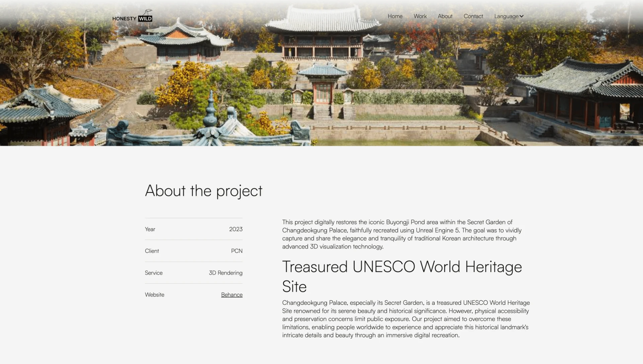Click 'Treasured UNESCO World Heritage Site' heading
Image resolution: width=643 pixels, height=364 pixels.
tap(402, 277)
